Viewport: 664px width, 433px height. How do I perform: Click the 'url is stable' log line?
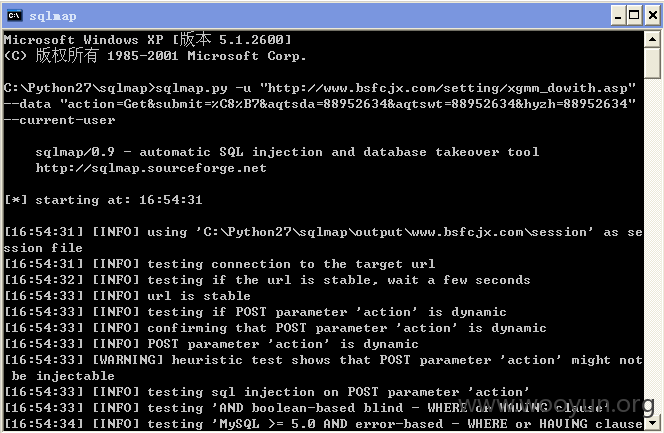coord(127,295)
